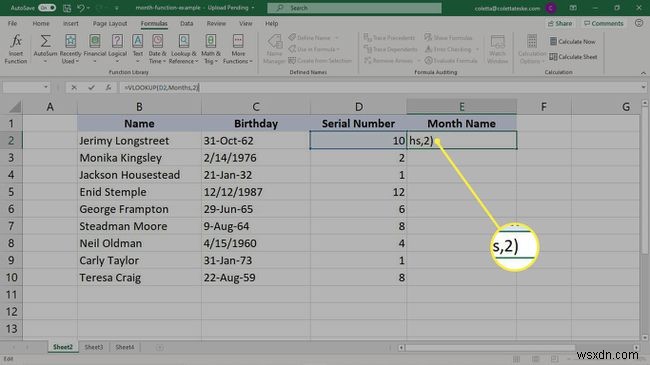
Task: Open the AutoSum function icon
Action: [x=45, y=49]
